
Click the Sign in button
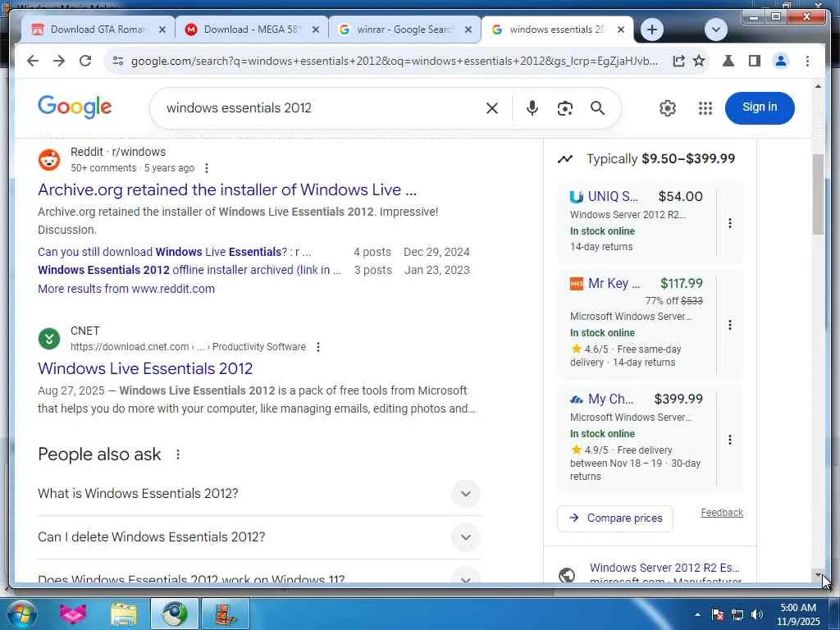(760, 107)
